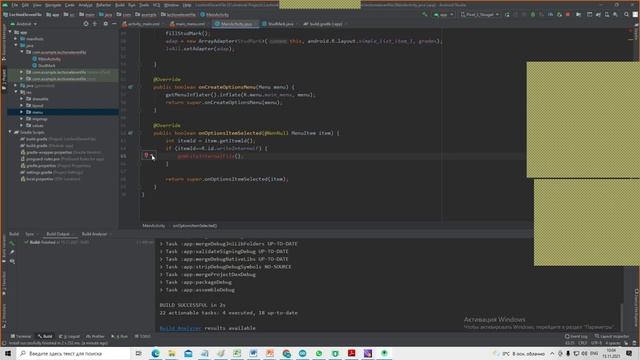The height and width of the screenshot is (360, 640).
Task: Click onOptionsItemSelected in editor breadcrumb
Action: point(195,226)
